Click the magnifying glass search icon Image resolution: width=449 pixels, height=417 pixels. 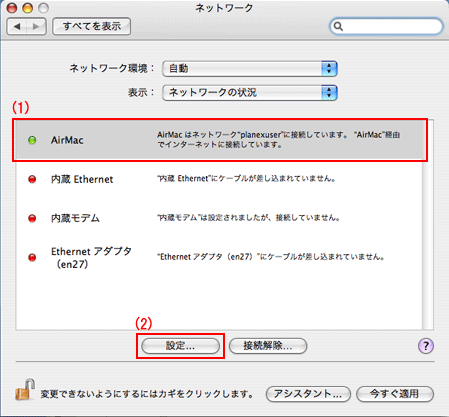click(338, 26)
